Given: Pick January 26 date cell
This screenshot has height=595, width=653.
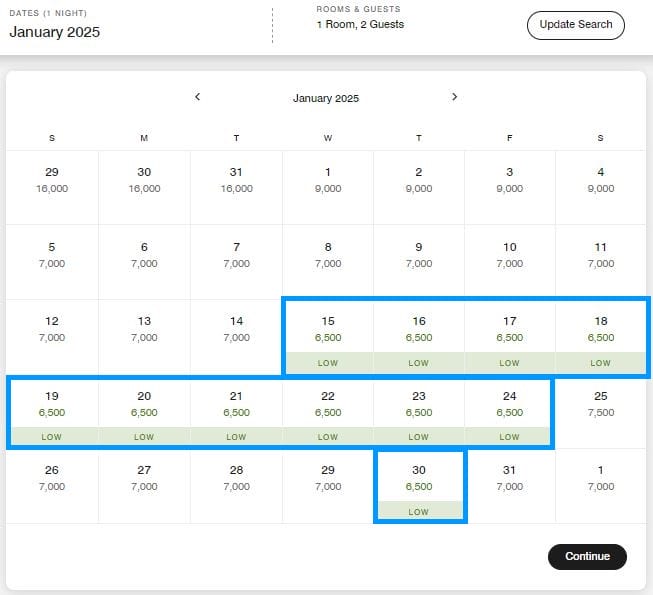Looking at the screenshot, I should (52, 486).
